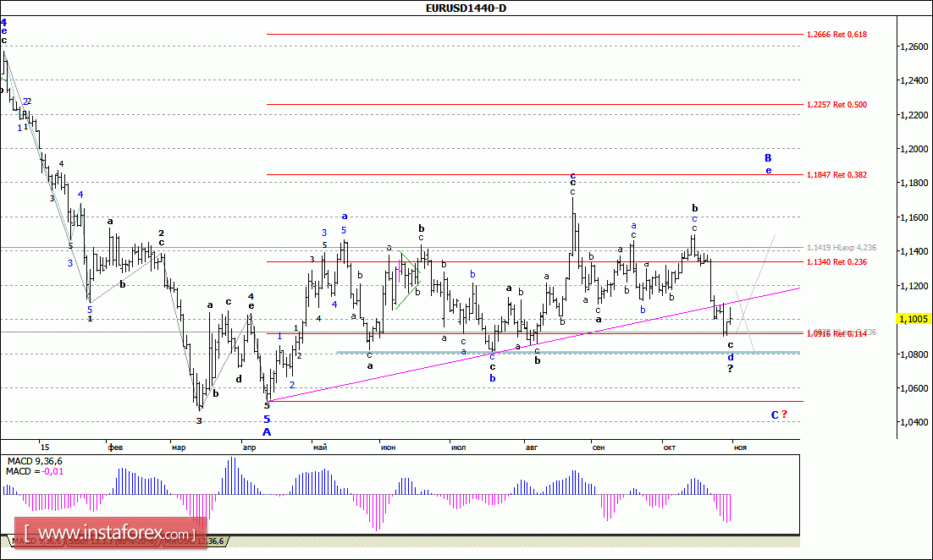
Task: Click the 1,2257 Ret 0,500 level label
Action: 836,105
